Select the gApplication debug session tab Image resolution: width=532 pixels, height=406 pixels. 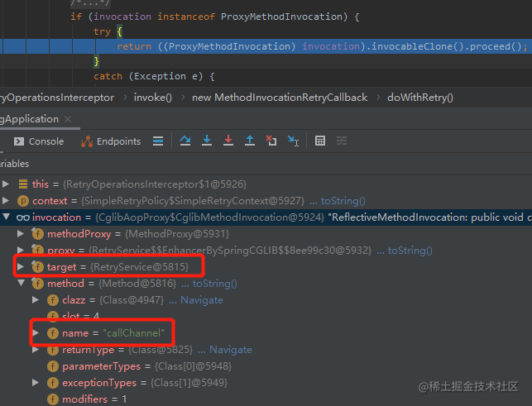(x=29, y=119)
